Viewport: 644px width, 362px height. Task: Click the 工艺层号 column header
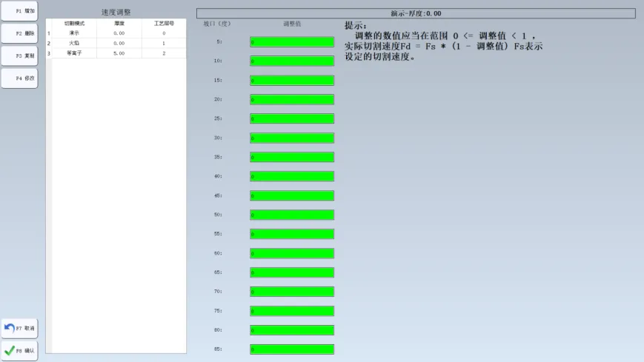(164, 24)
